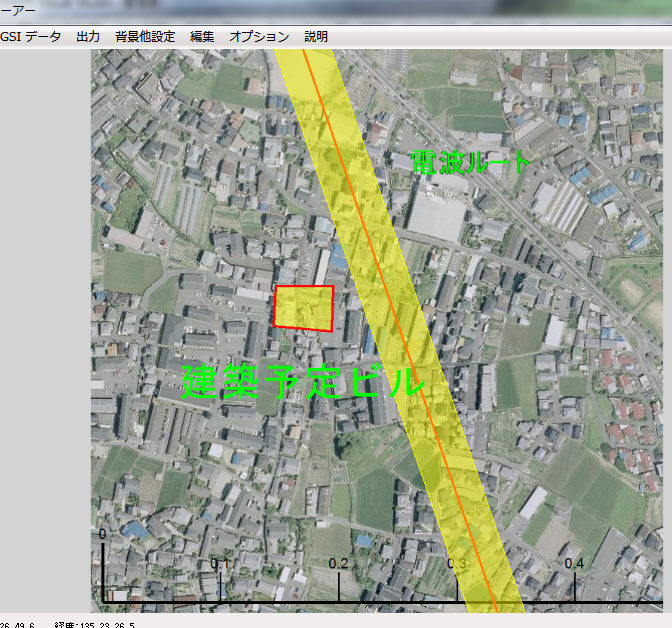Viewport: 672px width, 628px height.
Task: Open the 説明 help menu
Action: coord(316,36)
